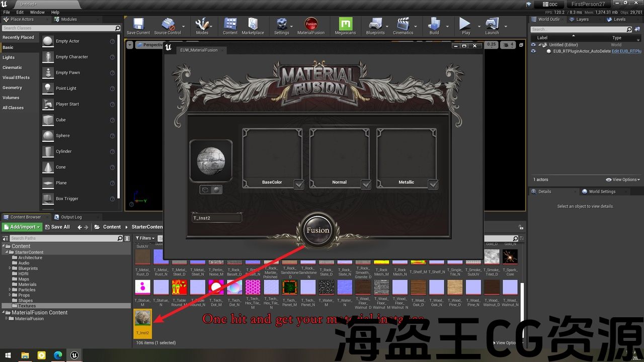
Task: Expand the Filters dropdown in Content Browser
Action: 146,238
